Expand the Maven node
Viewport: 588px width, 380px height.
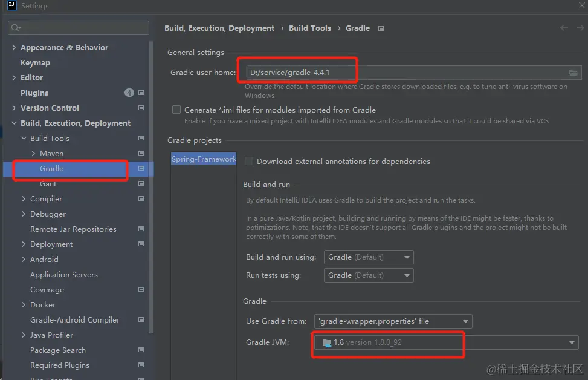(x=33, y=153)
